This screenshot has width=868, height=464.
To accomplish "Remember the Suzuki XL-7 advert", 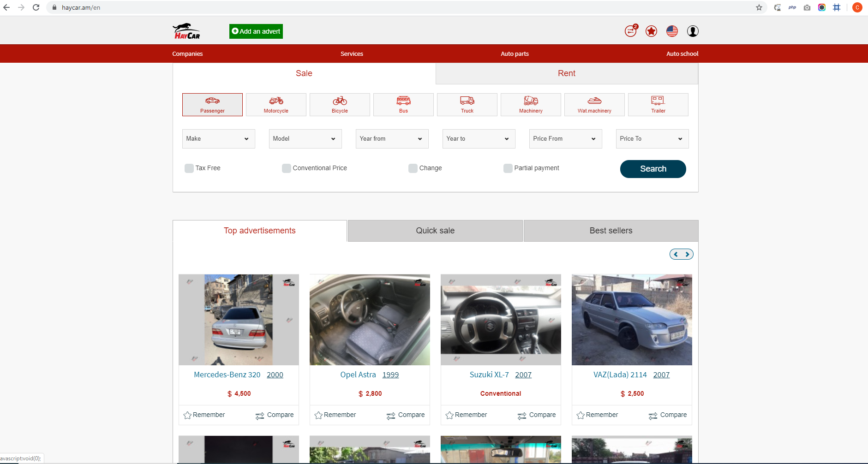I will [466, 415].
